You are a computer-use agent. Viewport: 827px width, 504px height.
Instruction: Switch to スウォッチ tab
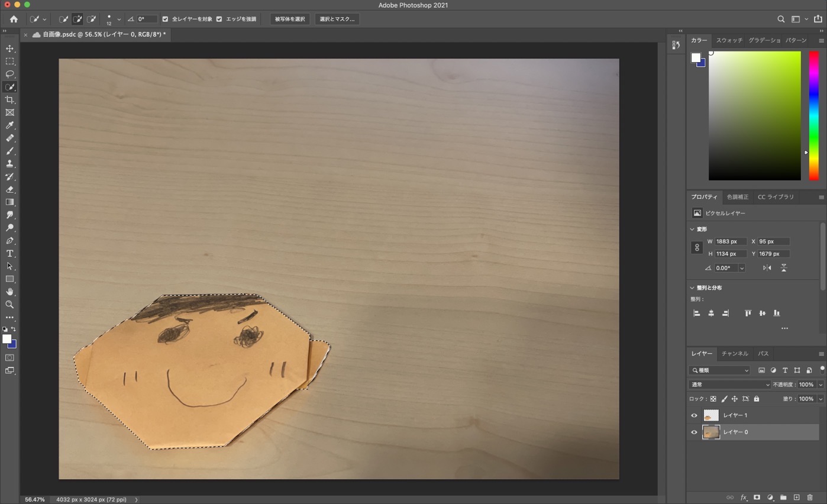pyautogui.click(x=729, y=40)
